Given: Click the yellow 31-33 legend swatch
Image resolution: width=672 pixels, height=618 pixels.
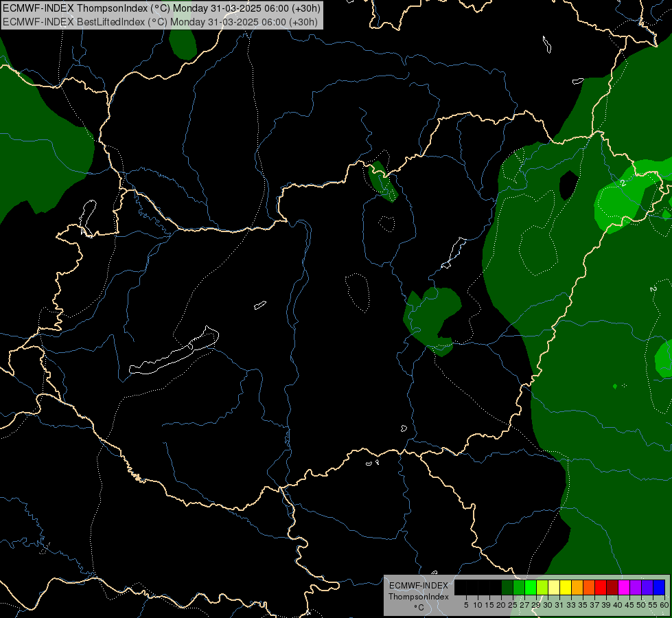Looking at the screenshot, I should [566, 587].
